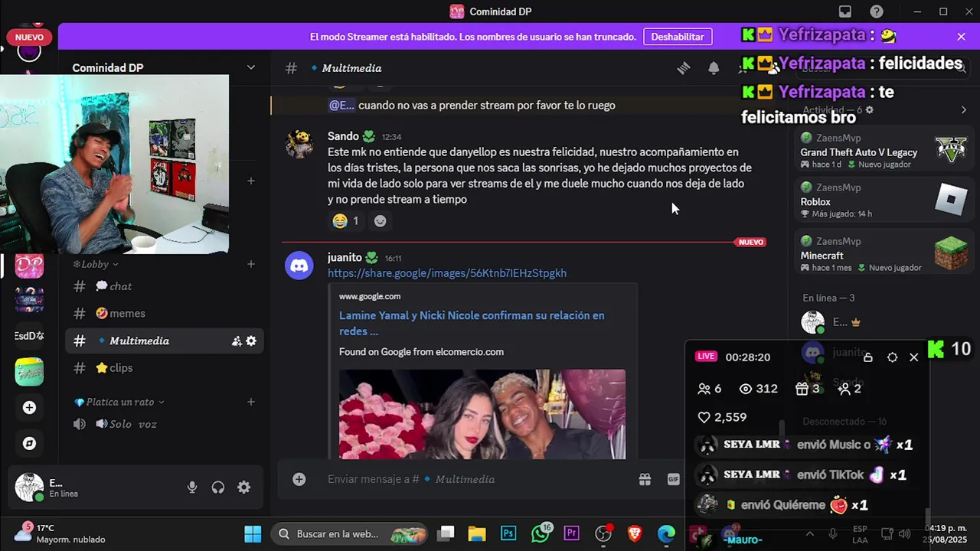Image resolution: width=980 pixels, height=551 pixels.
Task: Deafen with the headphones icon
Action: pyautogui.click(x=218, y=487)
